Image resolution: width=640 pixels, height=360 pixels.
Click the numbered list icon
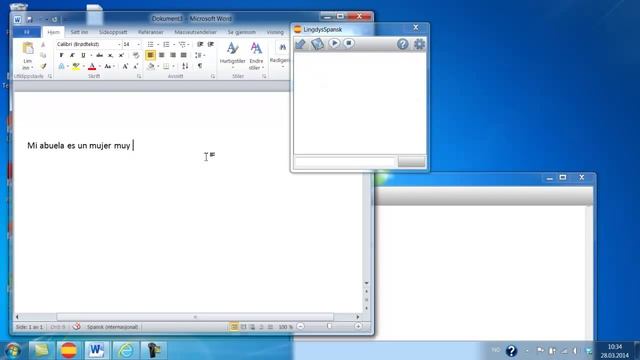167,44
